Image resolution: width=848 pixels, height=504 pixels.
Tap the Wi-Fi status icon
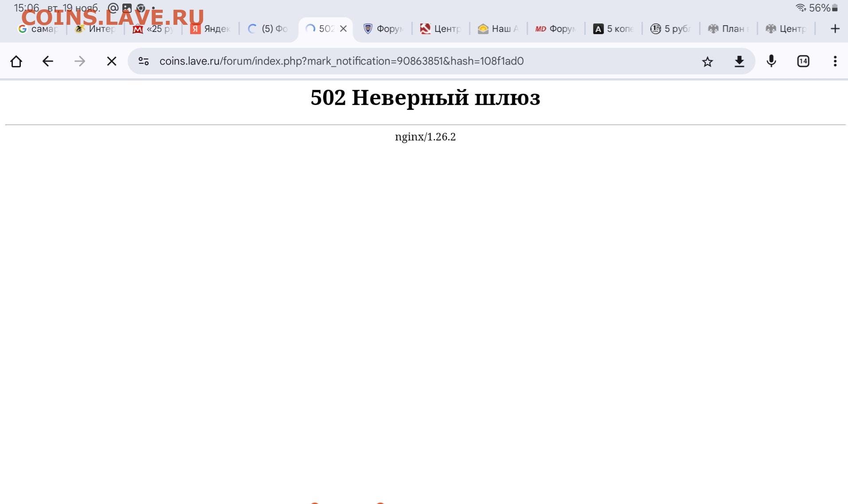[x=801, y=8]
